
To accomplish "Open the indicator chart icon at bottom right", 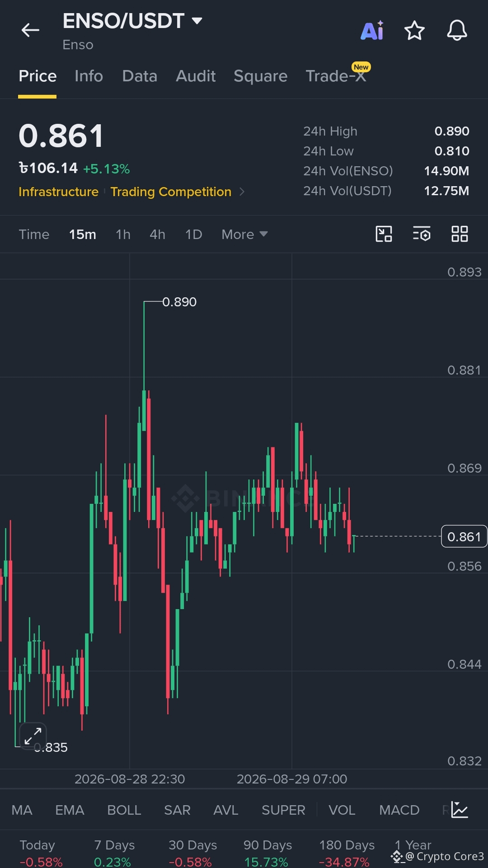I will (x=460, y=810).
